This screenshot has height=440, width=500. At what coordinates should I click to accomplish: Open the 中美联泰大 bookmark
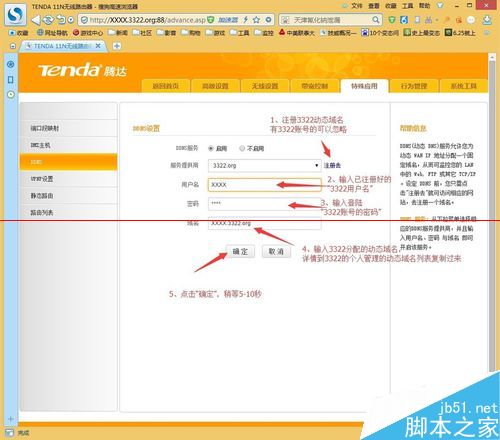point(297,33)
